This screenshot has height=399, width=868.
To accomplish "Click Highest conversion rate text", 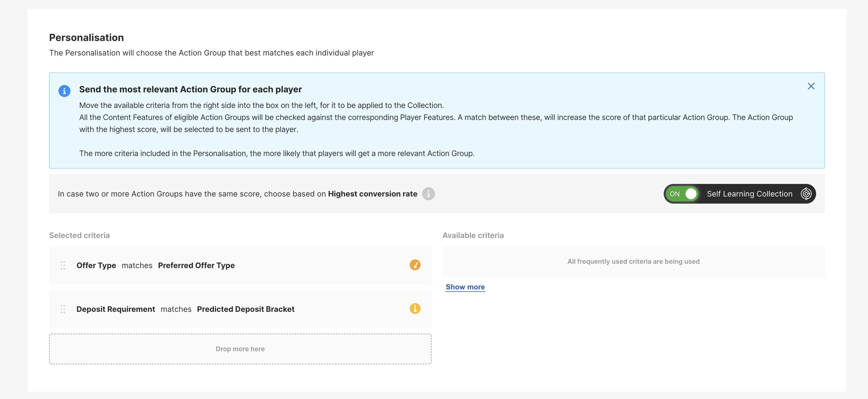I will (x=372, y=194).
